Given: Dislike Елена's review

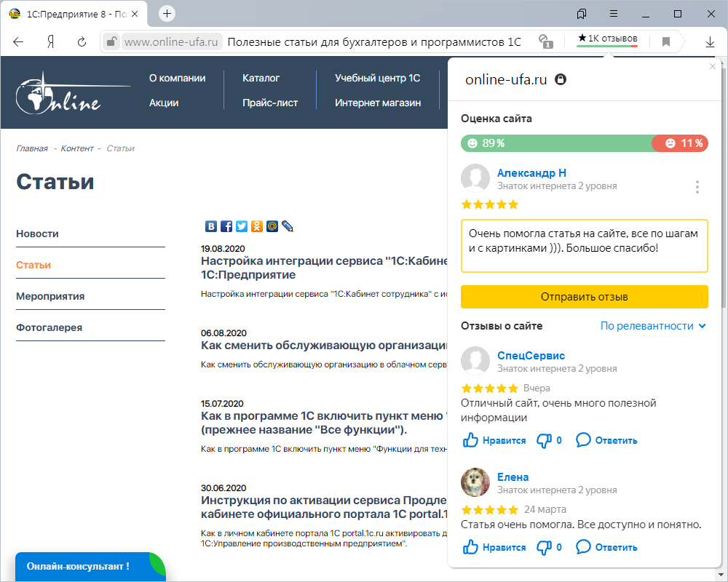Looking at the screenshot, I should point(549,547).
